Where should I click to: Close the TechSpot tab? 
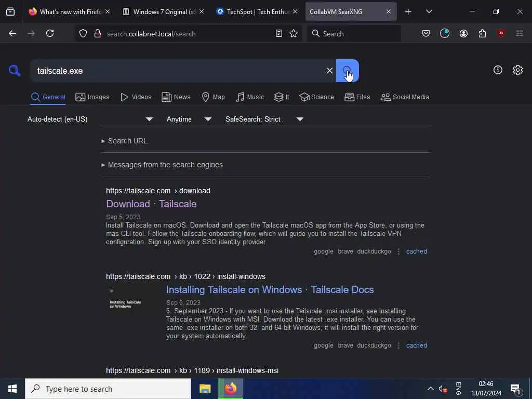[x=295, y=11]
